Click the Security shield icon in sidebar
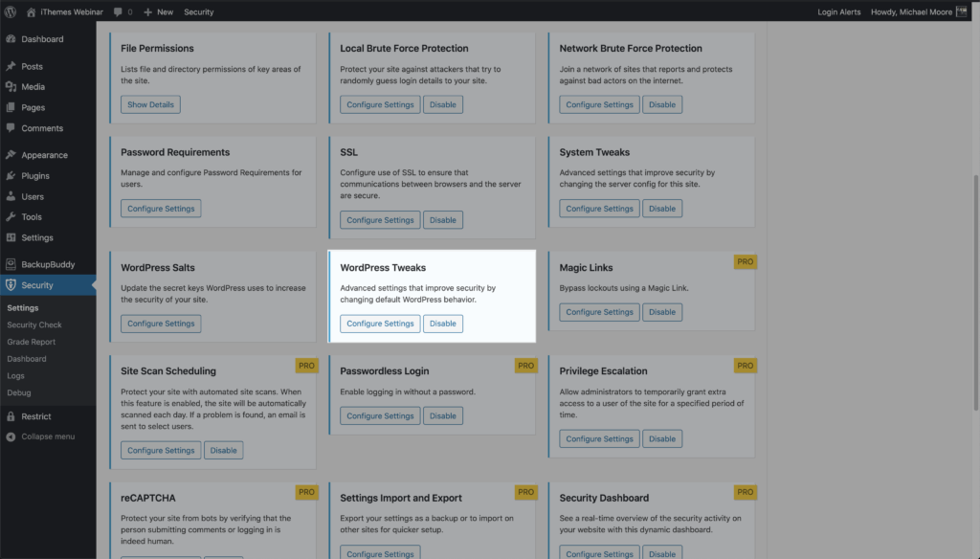 point(11,285)
